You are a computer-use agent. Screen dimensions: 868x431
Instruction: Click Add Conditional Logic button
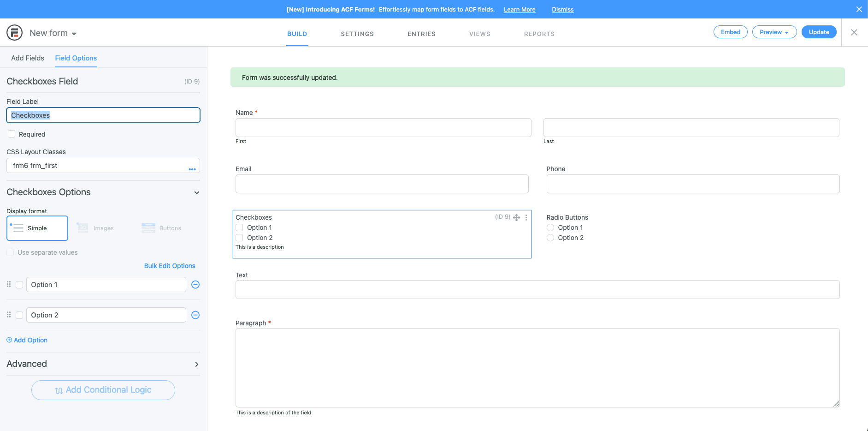(x=103, y=390)
